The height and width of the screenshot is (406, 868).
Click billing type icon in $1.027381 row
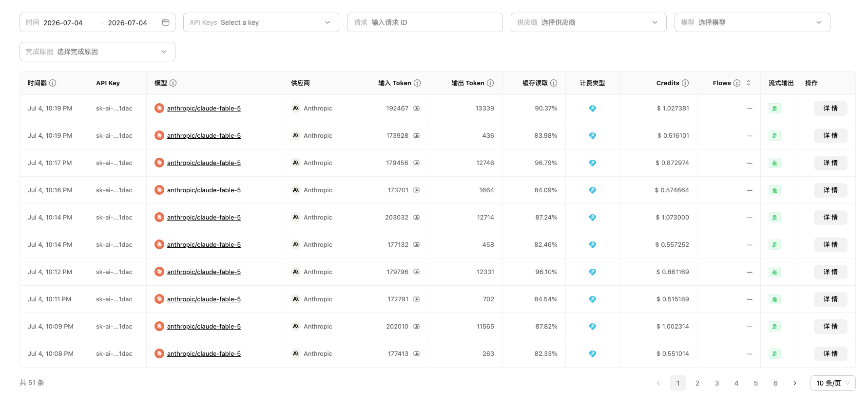click(x=593, y=109)
